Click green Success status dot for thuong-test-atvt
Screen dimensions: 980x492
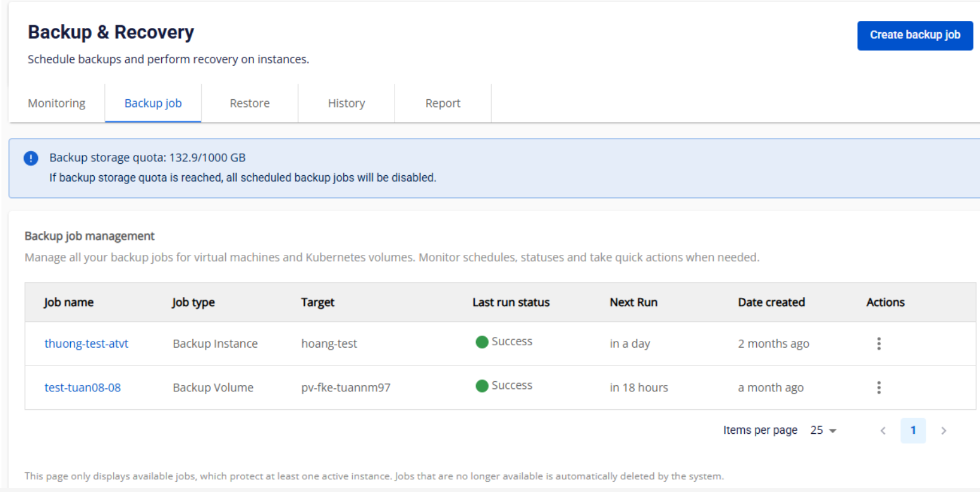tap(482, 342)
